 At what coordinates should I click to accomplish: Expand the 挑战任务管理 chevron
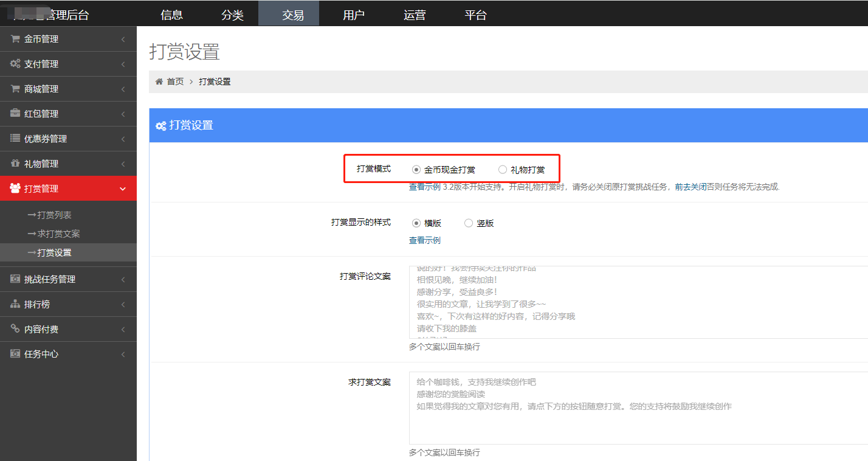pyautogui.click(x=123, y=280)
